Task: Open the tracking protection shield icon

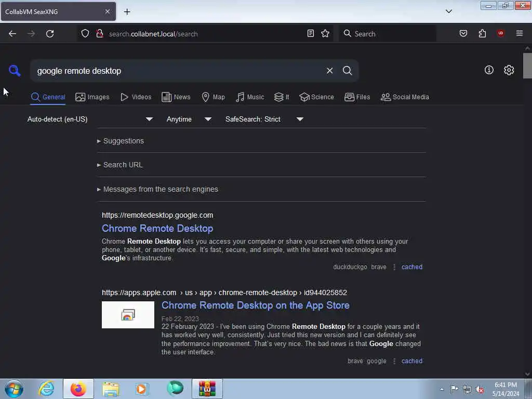Action: pyautogui.click(x=85, y=33)
